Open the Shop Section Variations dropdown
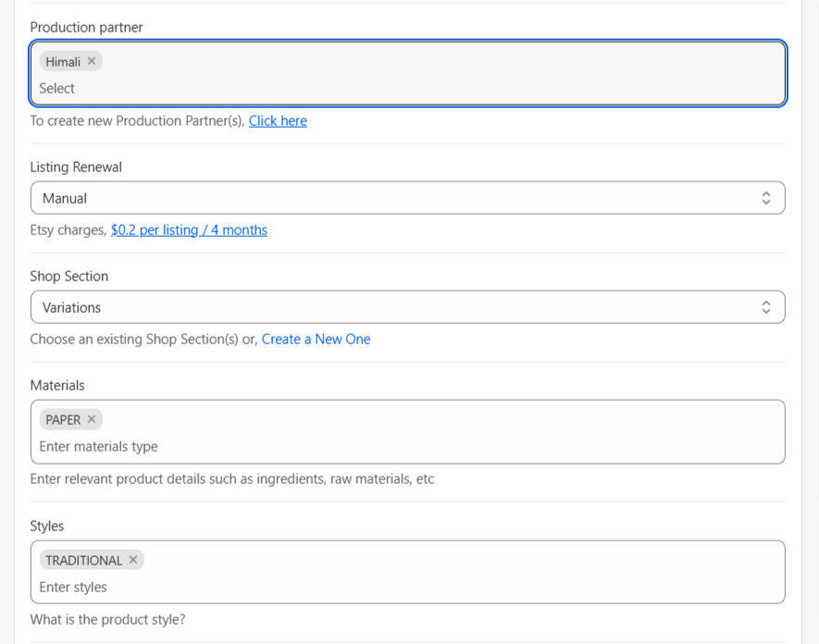 click(407, 307)
